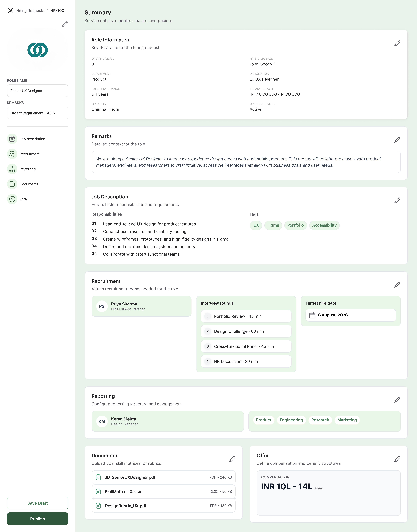Click file icon of SkillMatrix_L3.xlsx

[x=98, y=491]
